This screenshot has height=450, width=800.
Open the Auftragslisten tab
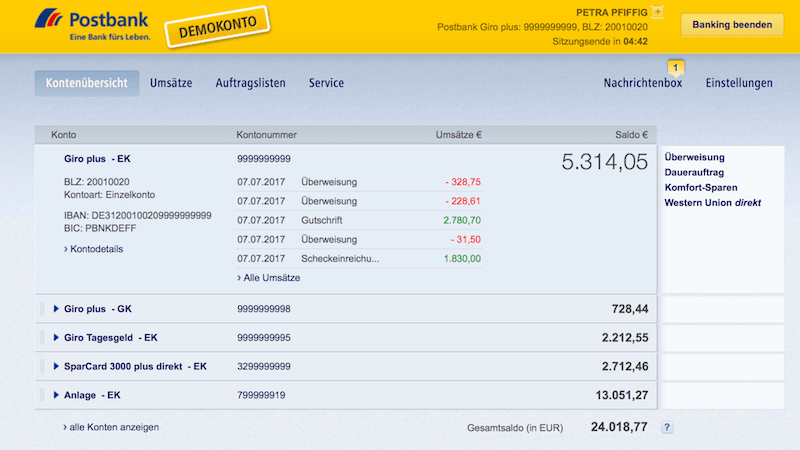click(x=251, y=83)
